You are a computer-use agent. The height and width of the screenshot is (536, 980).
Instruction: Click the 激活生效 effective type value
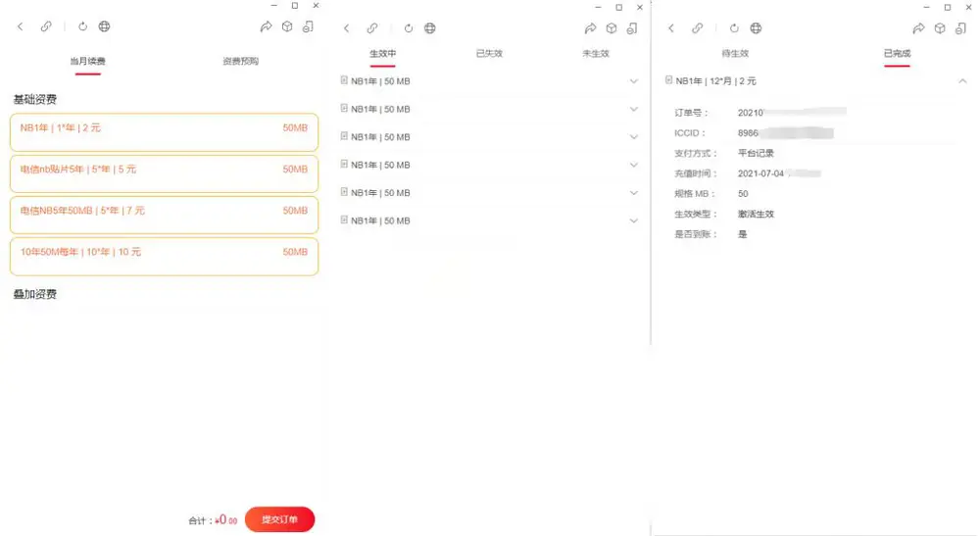[x=756, y=215]
